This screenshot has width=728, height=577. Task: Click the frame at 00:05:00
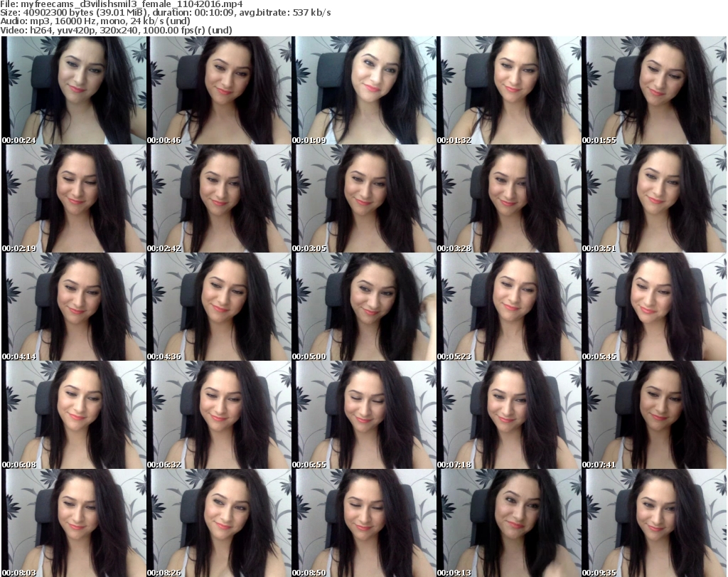click(x=364, y=307)
